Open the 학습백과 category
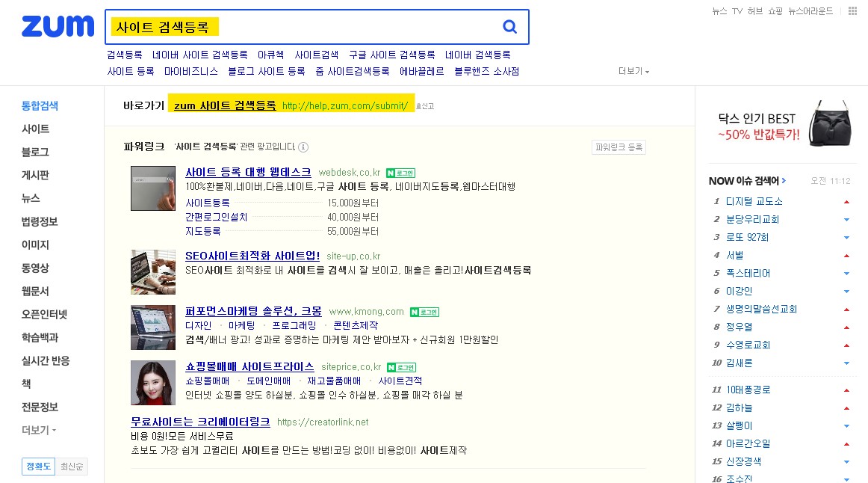This screenshot has height=483, width=868. 40,337
